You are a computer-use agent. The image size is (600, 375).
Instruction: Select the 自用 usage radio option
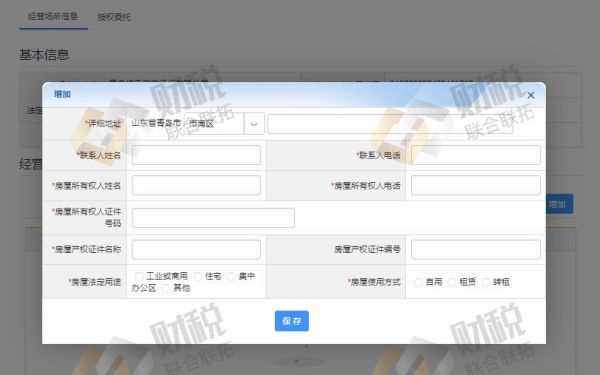click(x=418, y=282)
